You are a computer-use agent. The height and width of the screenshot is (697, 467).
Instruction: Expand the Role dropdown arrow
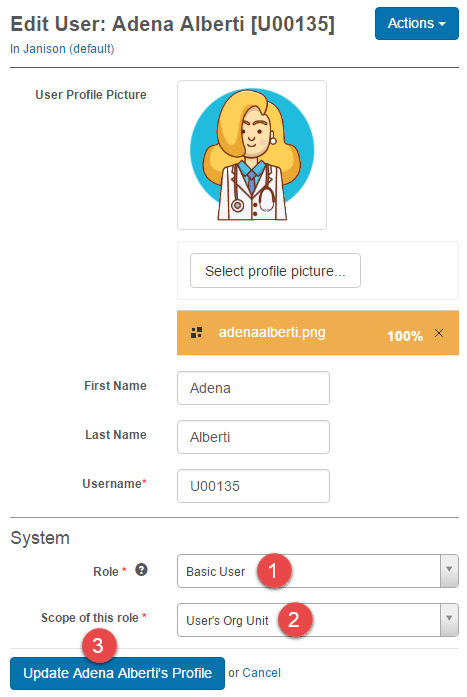click(x=449, y=571)
